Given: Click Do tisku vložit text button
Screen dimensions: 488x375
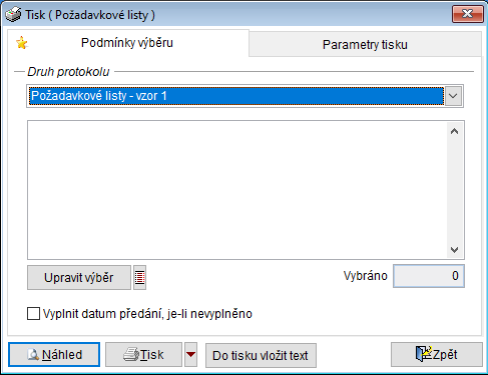Looking at the screenshot, I should (x=261, y=355).
